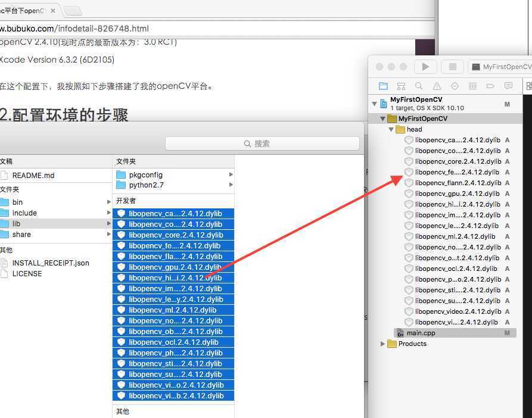Click the Xcode Run (play) button

coord(425,67)
